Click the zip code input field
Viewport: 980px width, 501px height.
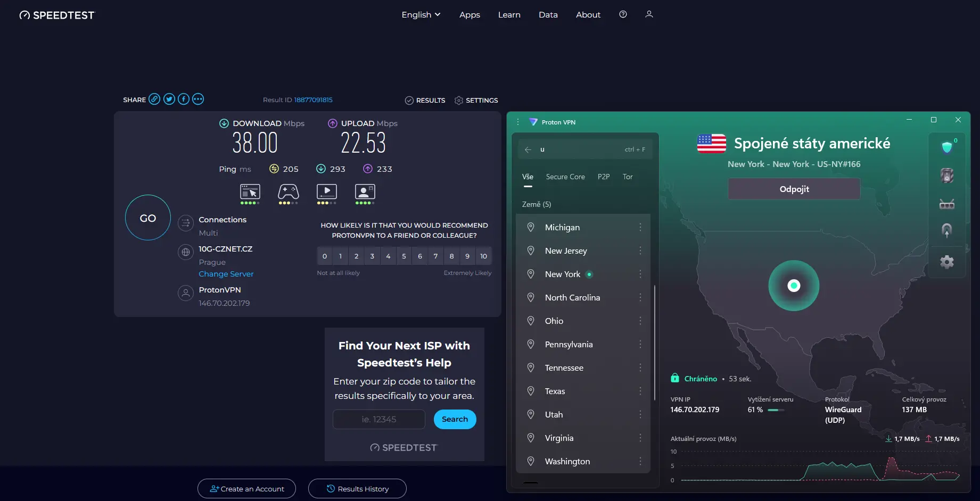[x=378, y=419]
